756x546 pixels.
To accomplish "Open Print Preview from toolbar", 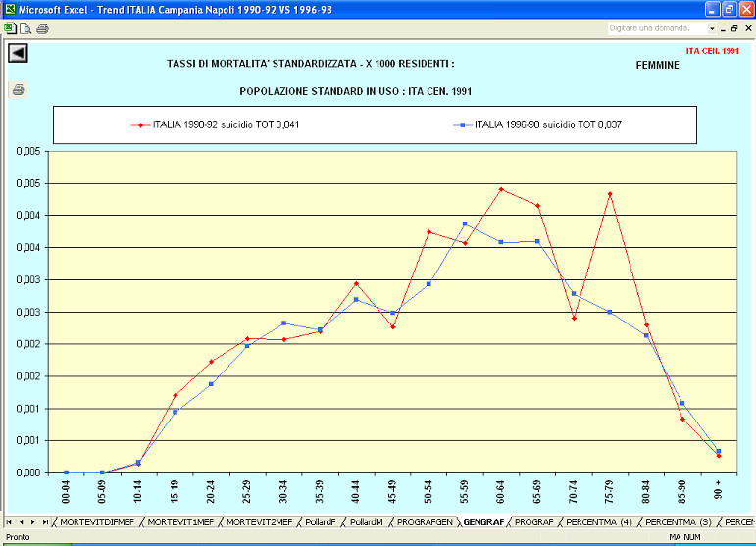I will coord(25,28).
